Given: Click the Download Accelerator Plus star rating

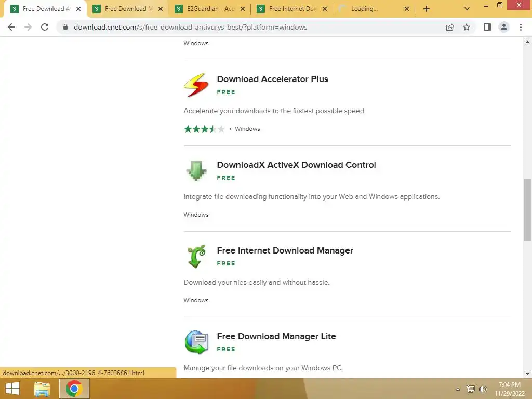Looking at the screenshot, I should pyautogui.click(x=204, y=129).
